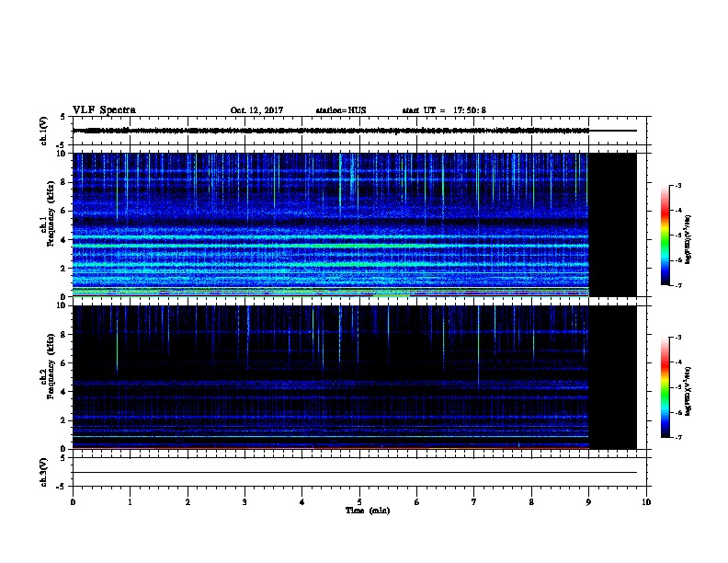Click the "ch.3(V)" waveform axis label
The width and height of the screenshot is (728, 563).
(x=44, y=472)
